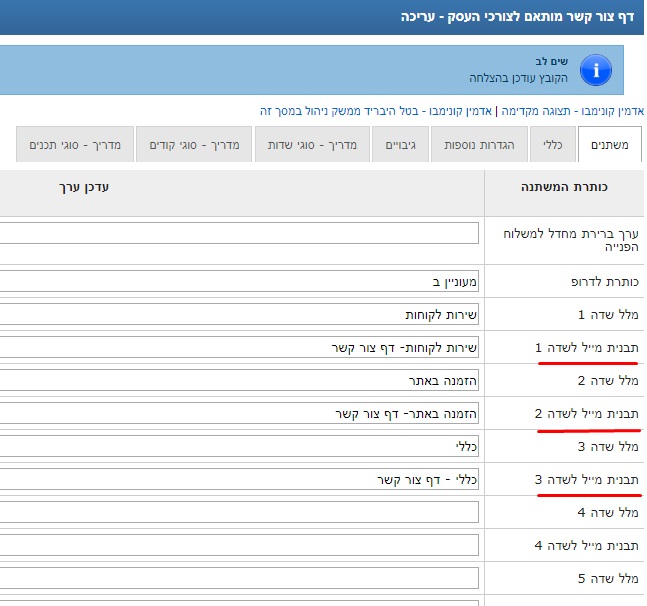Click the label תבנית מייל לשדה 4
The image size is (647, 606).
click(x=586, y=546)
